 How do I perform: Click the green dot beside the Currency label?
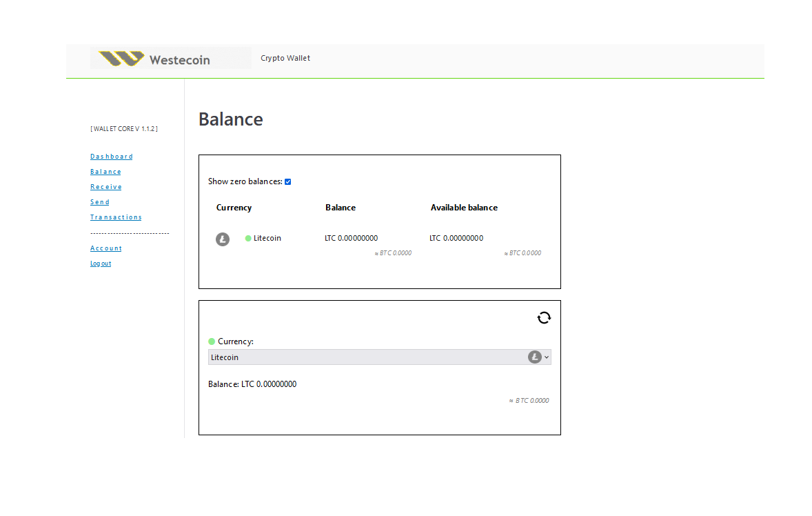point(212,341)
